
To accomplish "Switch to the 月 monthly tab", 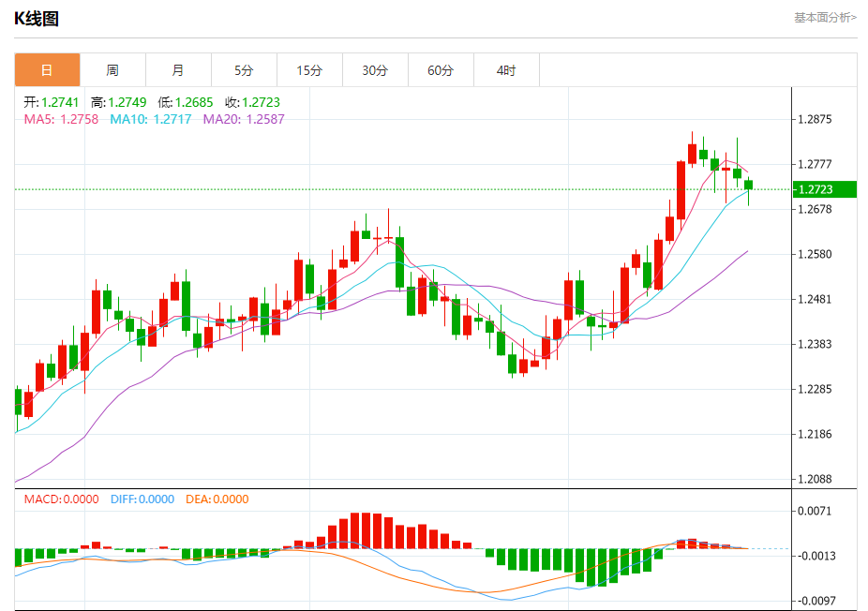I will (178, 70).
